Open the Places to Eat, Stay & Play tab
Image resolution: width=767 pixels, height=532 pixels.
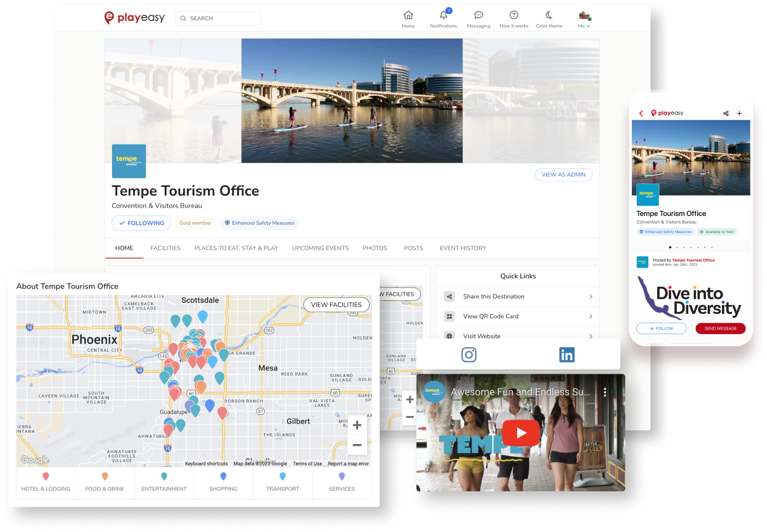tap(236, 248)
